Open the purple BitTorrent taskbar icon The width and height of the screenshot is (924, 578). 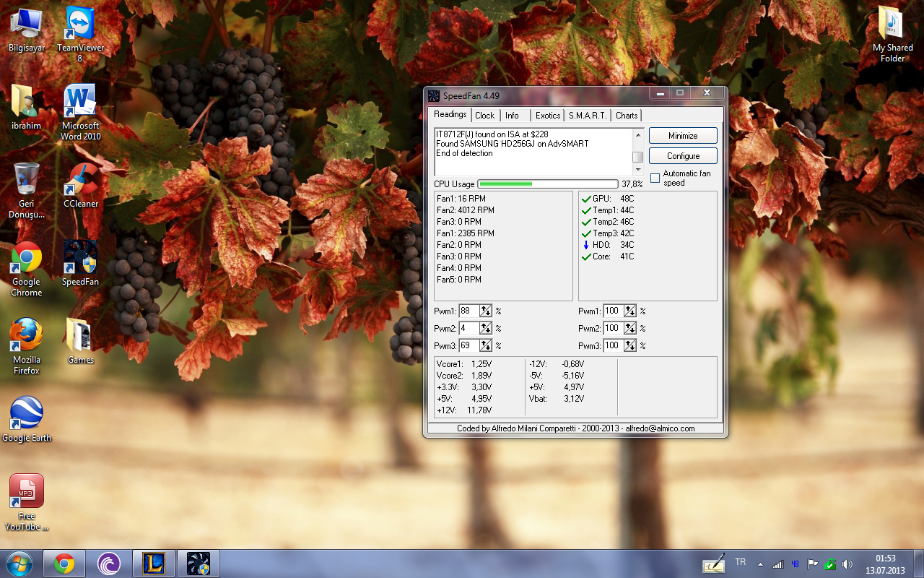[109, 563]
